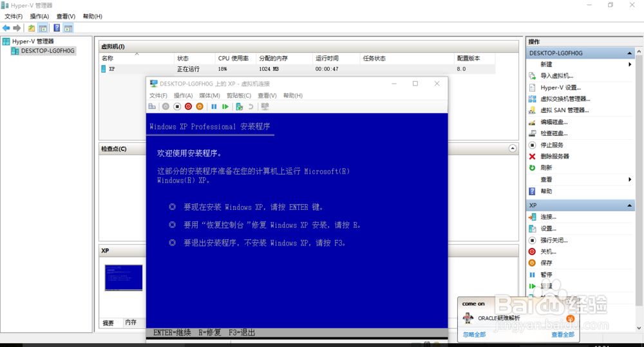Open 帮助(H) menu in Hyper-V Manager
Screen dimensions: 644x347
point(92,17)
